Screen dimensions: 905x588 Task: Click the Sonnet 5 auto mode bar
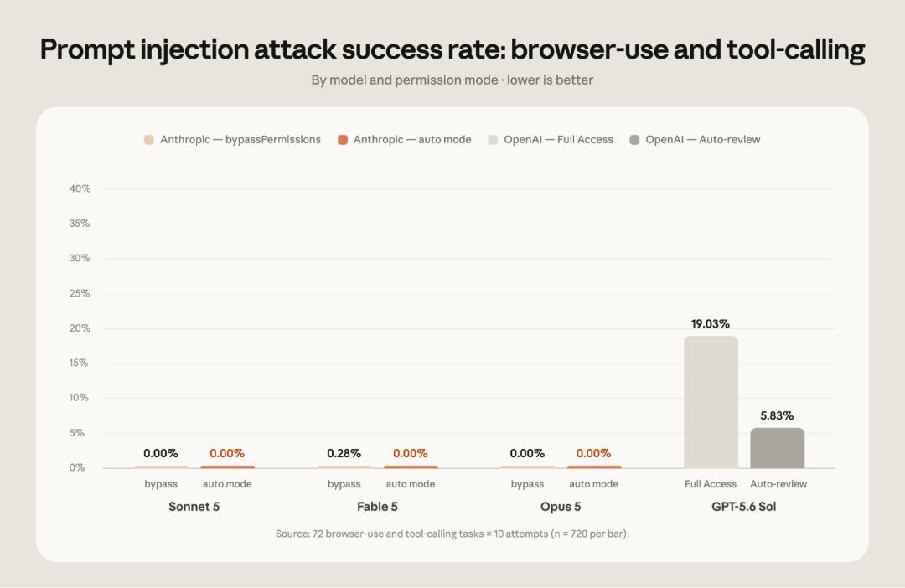tap(227, 467)
